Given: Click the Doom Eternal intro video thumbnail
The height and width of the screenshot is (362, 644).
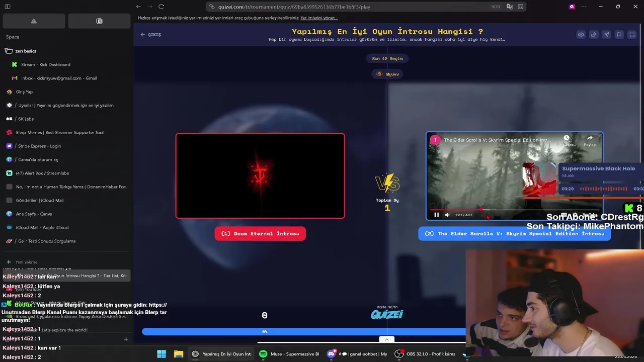Looking at the screenshot, I should pos(260,176).
